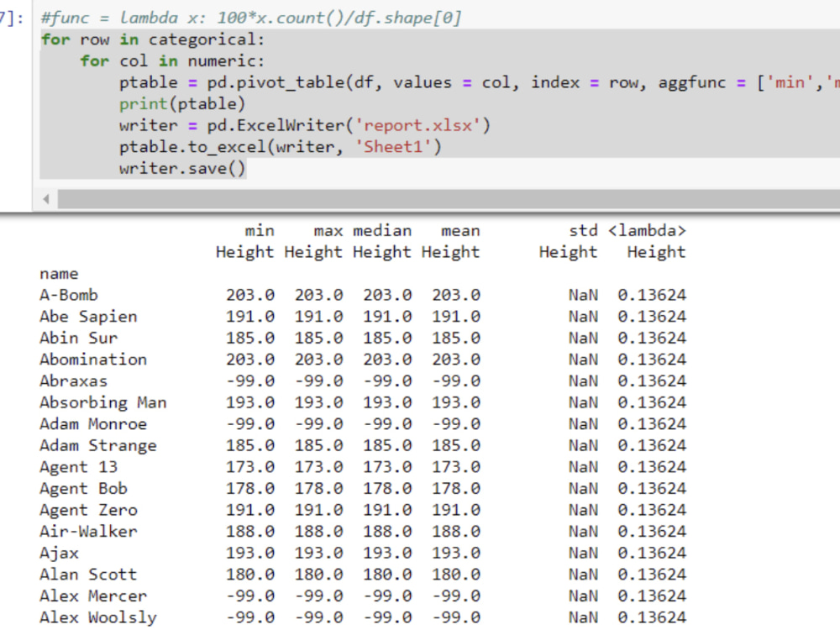Click the Ajax row name
Viewport: 840px width, 630px height.
pyautogui.click(x=59, y=553)
